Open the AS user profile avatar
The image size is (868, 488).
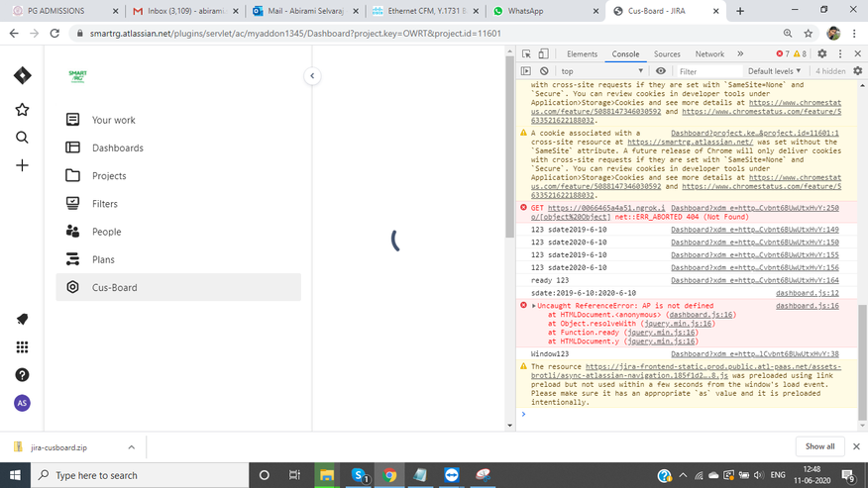click(22, 403)
